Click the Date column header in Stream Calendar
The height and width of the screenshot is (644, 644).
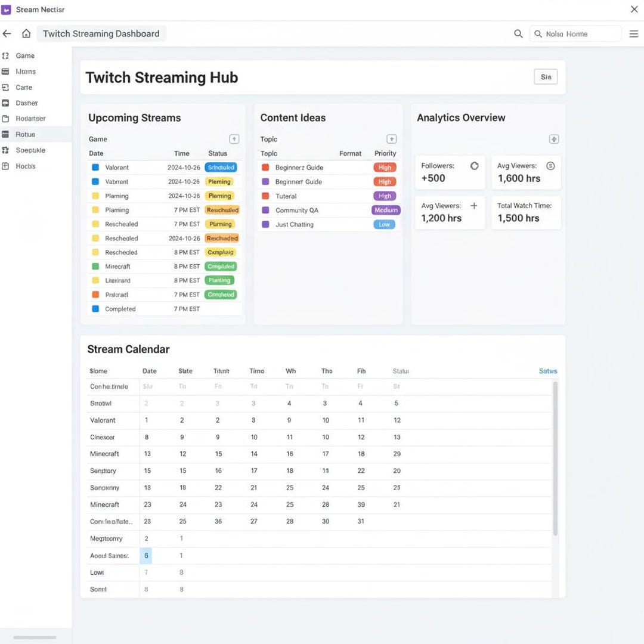150,371
